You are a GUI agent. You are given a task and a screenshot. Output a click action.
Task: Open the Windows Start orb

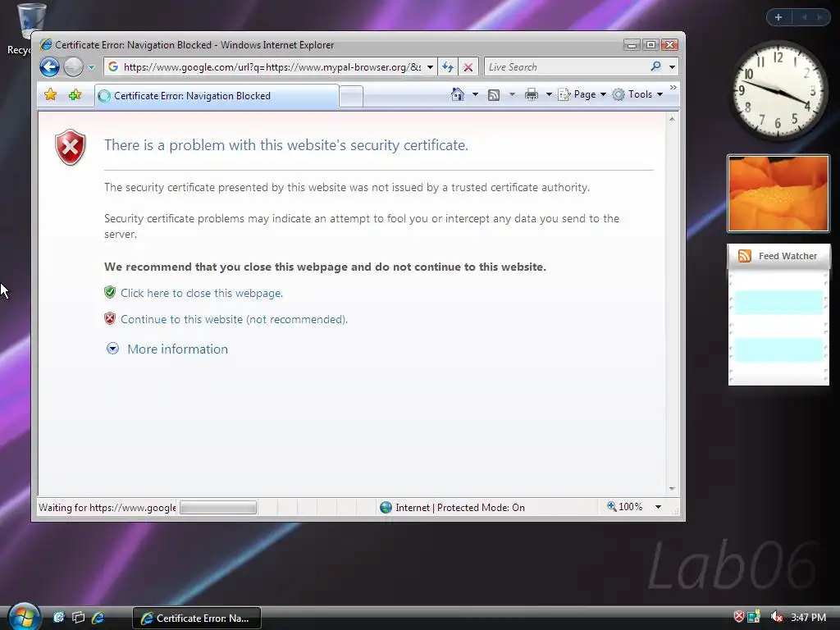(x=24, y=617)
